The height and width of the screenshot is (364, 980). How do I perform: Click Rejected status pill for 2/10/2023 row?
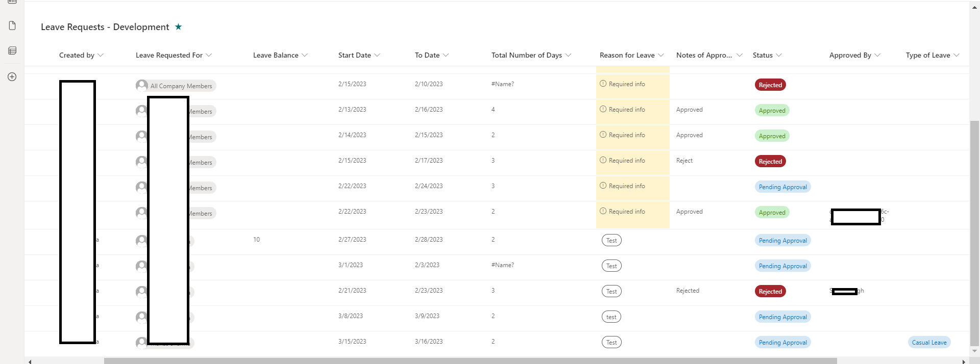(x=770, y=85)
